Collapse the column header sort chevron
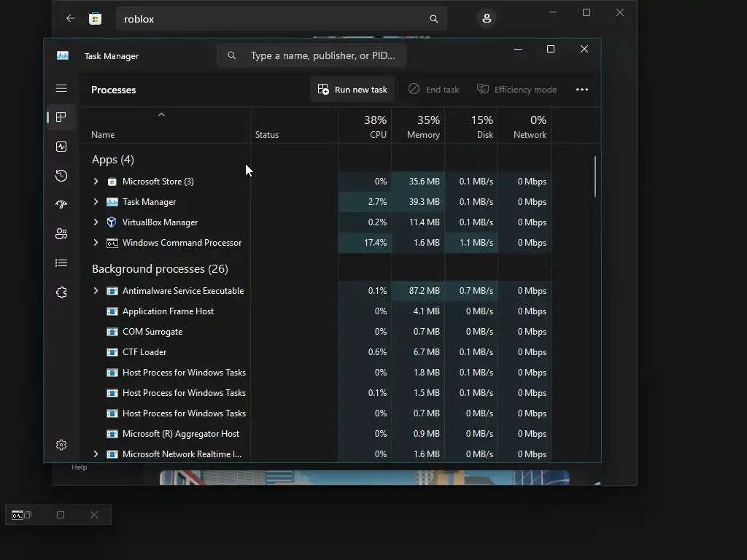Viewport: 747px width, 560px height. (x=161, y=114)
